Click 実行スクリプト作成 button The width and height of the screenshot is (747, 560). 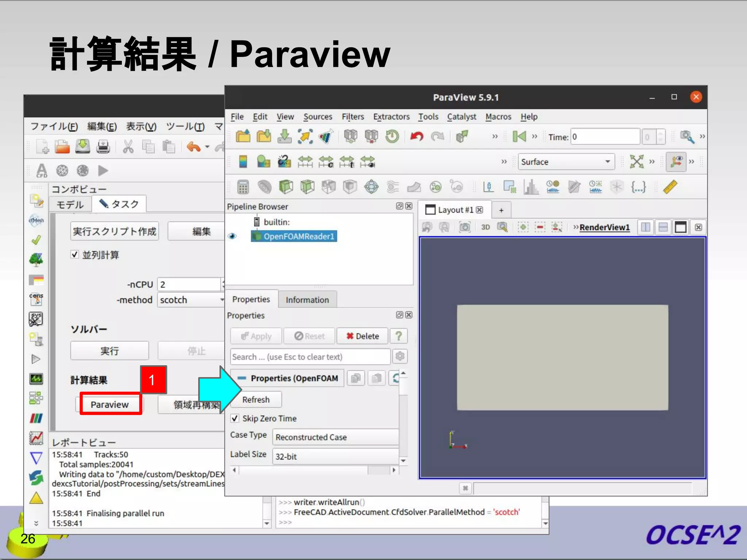click(115, 231)
